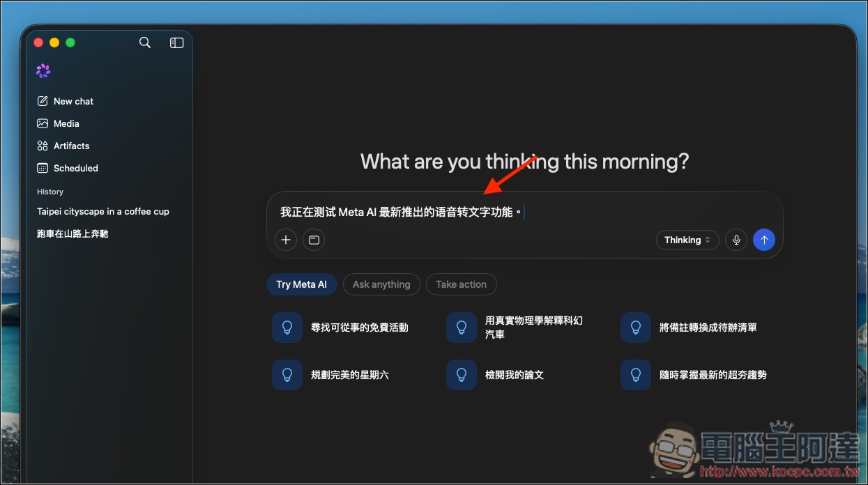Click the New chat pencil icon
Screen dimensions: 868x485
coord(43,101)
